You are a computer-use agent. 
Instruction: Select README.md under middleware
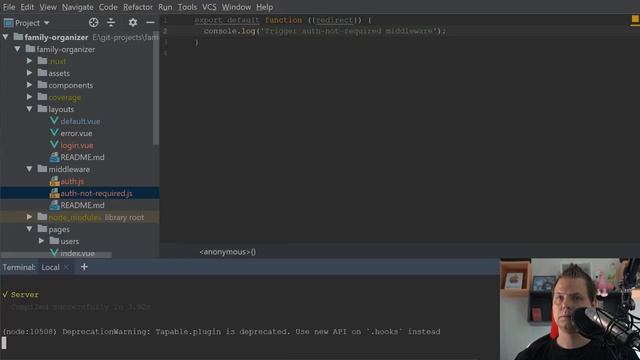point(82,205)
